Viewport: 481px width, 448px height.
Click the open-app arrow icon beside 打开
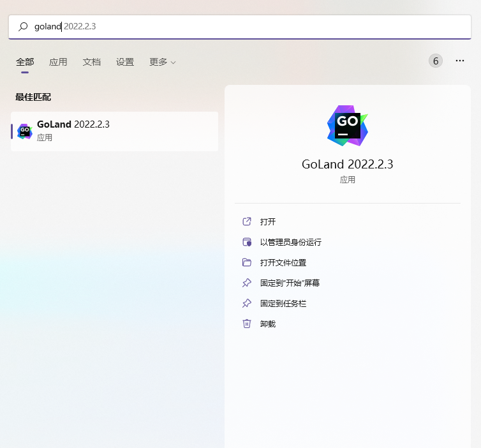247,221
